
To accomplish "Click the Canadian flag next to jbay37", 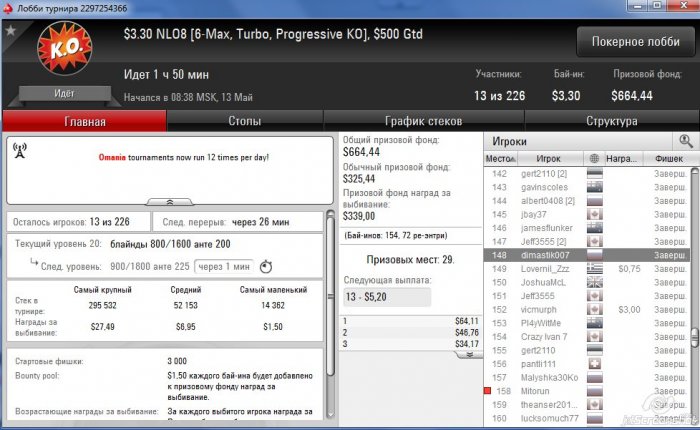I will (594, 214).
